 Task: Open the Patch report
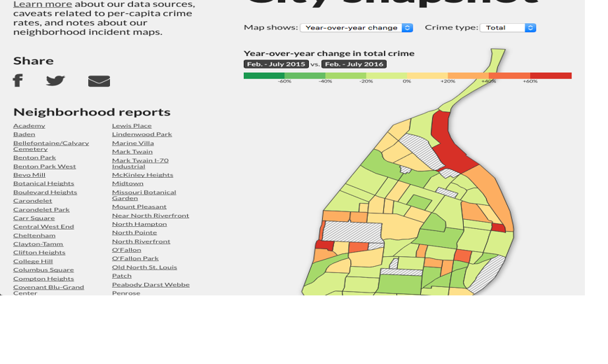(x=122, y=276)
